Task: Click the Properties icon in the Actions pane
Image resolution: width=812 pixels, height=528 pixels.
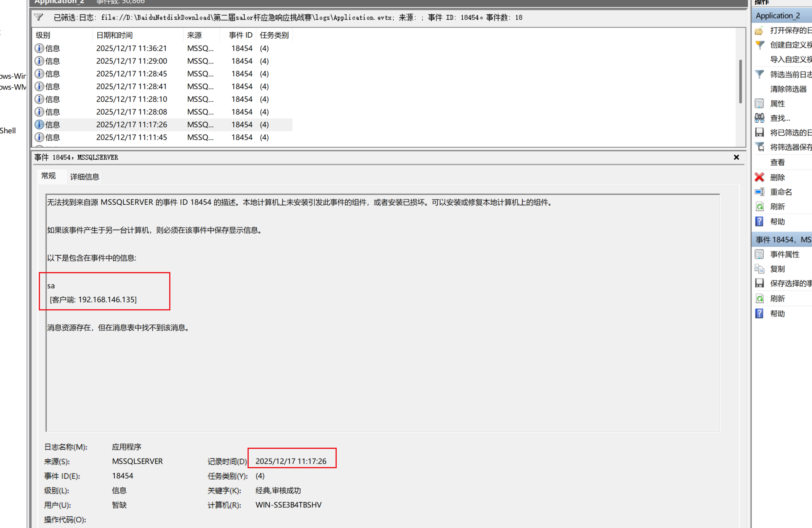Action: click(760, 104)
